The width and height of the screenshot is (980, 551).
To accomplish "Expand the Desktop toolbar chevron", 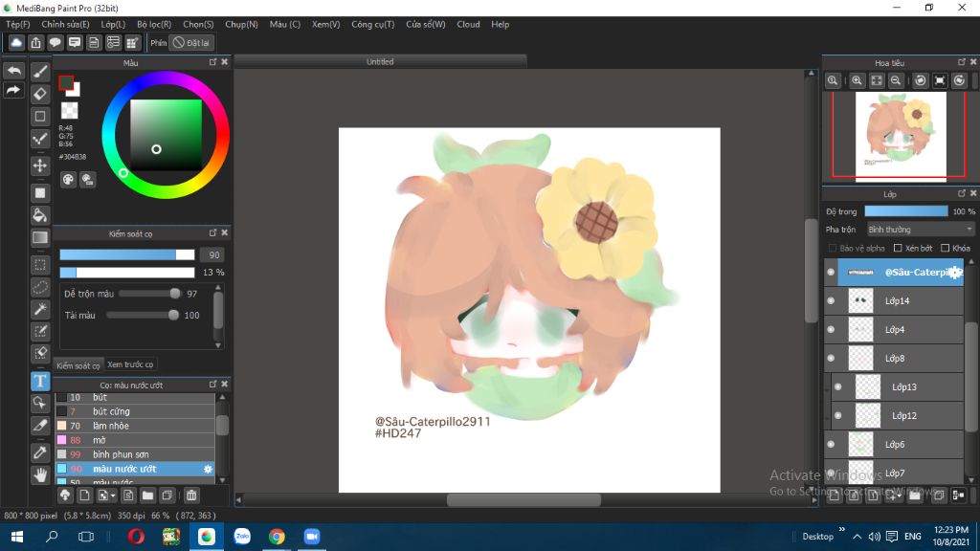I will coord(841,530).
